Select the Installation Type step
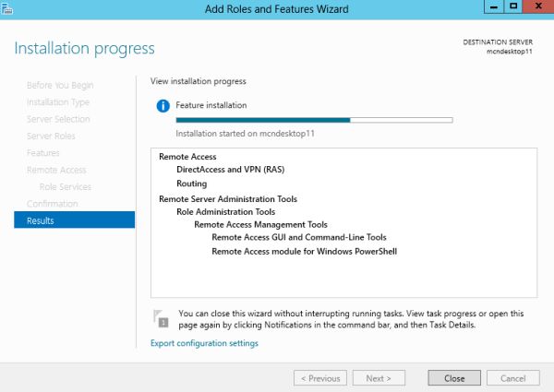554x392 pixels. coord(58,102)
